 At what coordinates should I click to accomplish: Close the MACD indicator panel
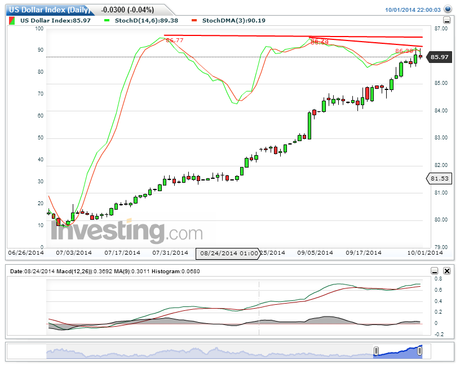pos(447,271)
